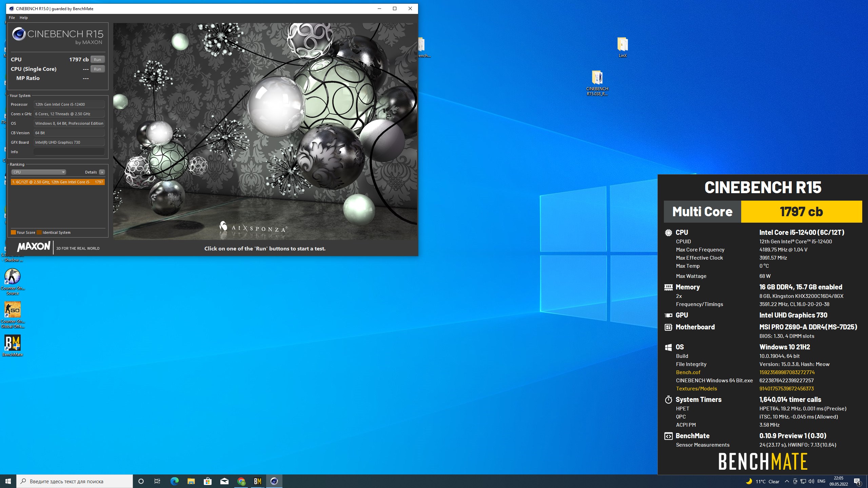Viewport: 868px width, 488px height.
Task: Click the Bench.cof hash label
Action: (688, 372)
